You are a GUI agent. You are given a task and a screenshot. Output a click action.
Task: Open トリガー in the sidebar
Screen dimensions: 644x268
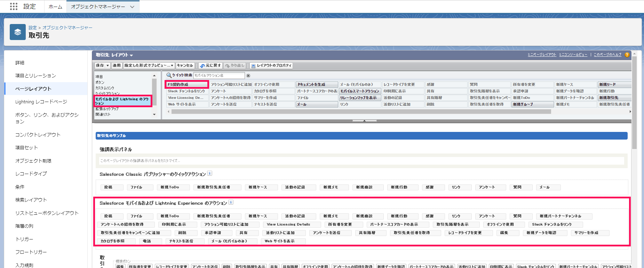[24, 239]
